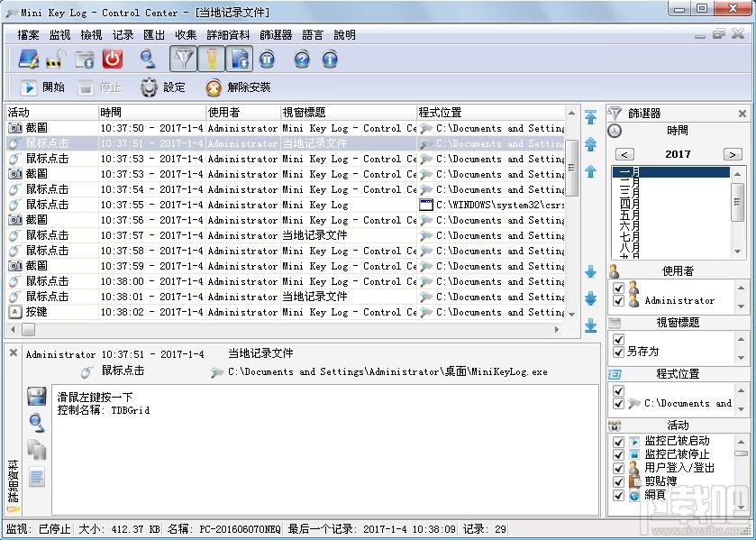Select the 截圖 row at 10:37:50
Image resolution: width=756 pixels, height=540 pixels.
pyautogui.click(x=286, y=128)
